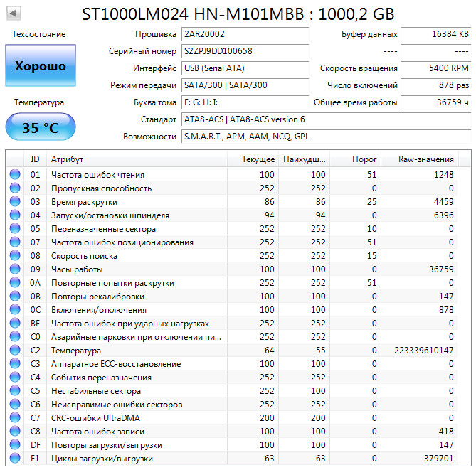Select Частота ошибок позиционирования row text
This screenshot has height=470, width=476.
(122, 242)
